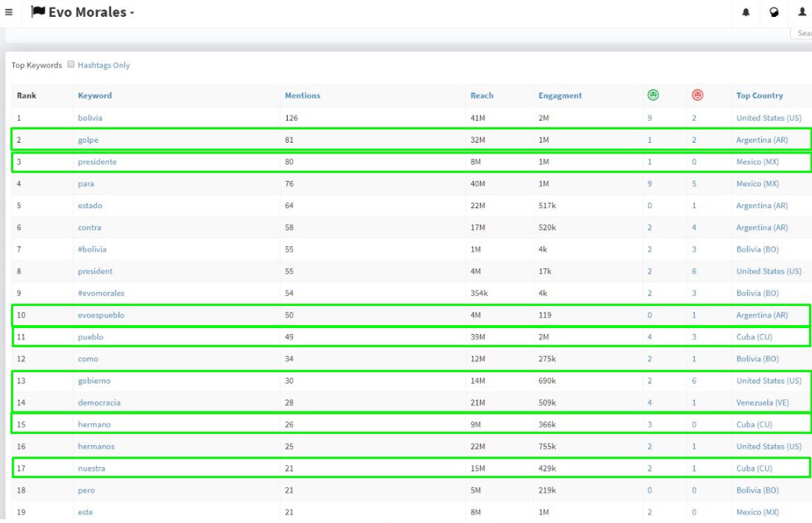Click engagement value 119 for evoespueblo

click(545, 315)
